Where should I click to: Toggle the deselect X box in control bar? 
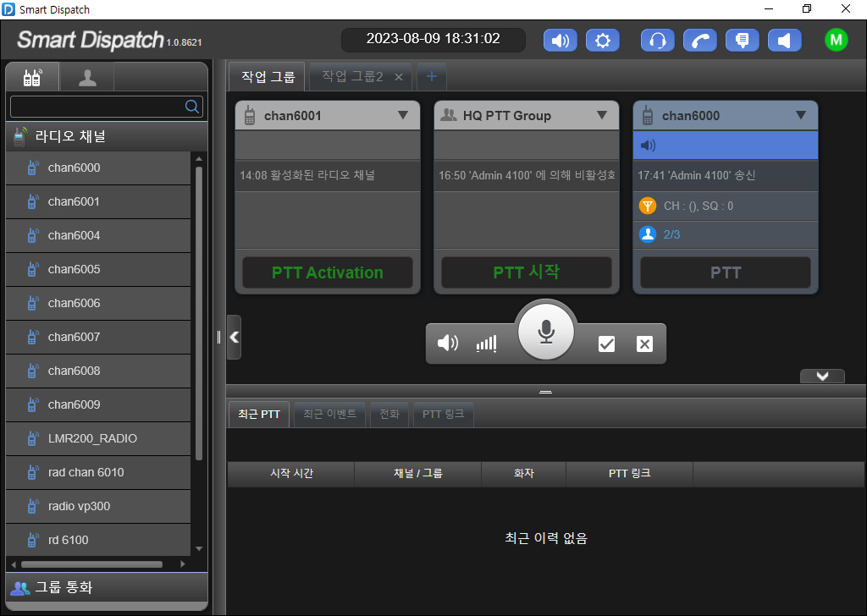click(644, 344)
